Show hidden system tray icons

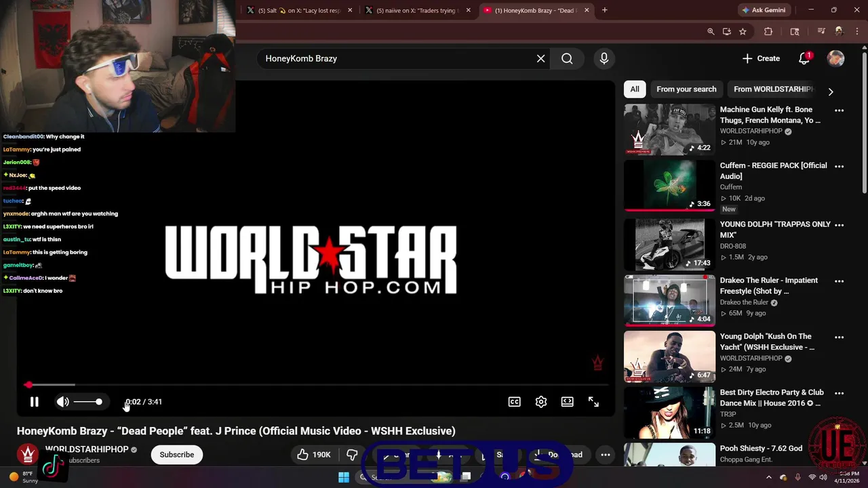click(x=769, y=477)
